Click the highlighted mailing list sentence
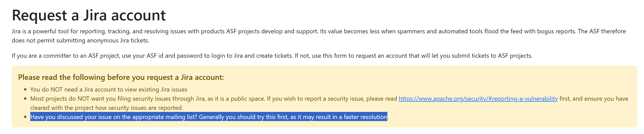This screenshot has width=644, height=134. point(209,117)
